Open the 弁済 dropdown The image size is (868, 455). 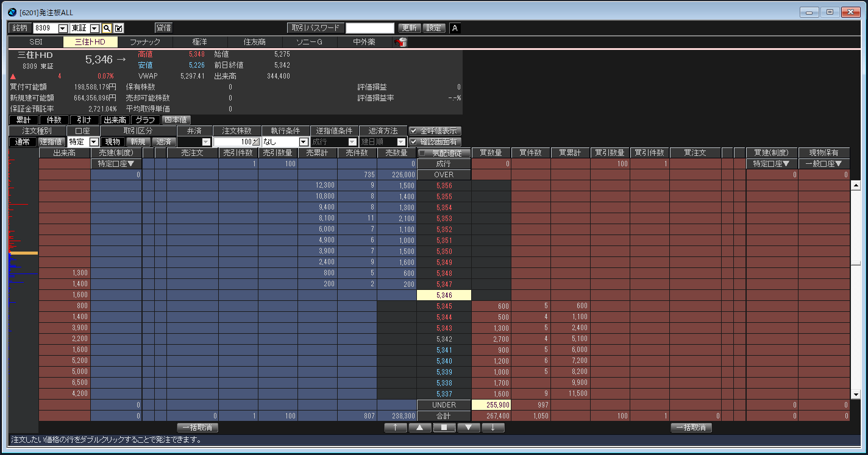tap(206, 142)
